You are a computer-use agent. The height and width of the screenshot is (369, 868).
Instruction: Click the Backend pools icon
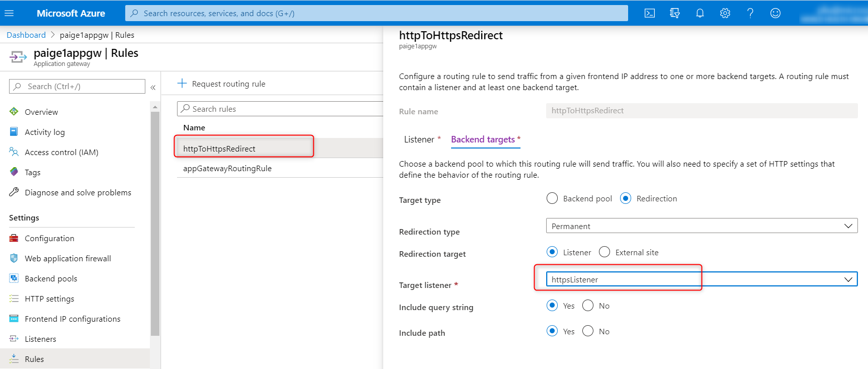click(14, 278)
